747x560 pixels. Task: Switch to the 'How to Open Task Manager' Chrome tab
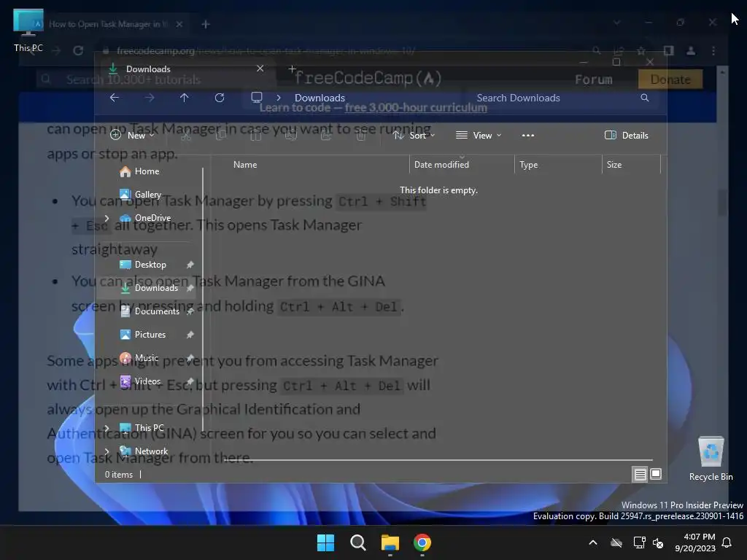point(109,24)
